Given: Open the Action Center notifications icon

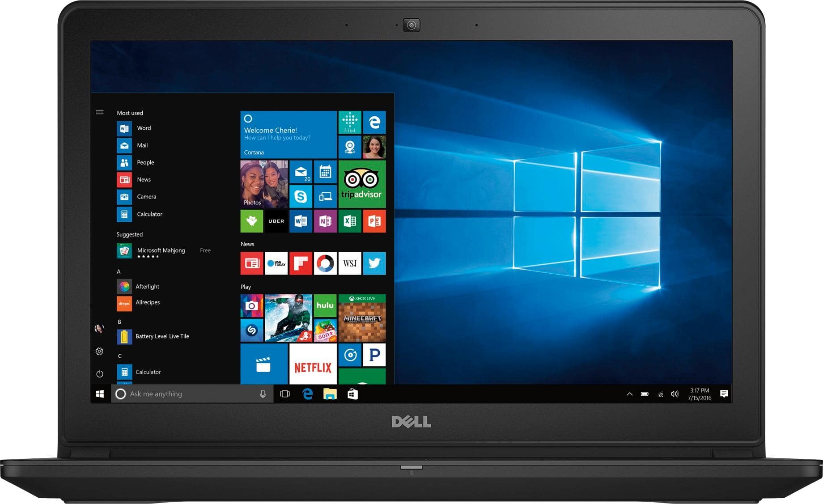Looking at the screenshot, I should (724, 394).
